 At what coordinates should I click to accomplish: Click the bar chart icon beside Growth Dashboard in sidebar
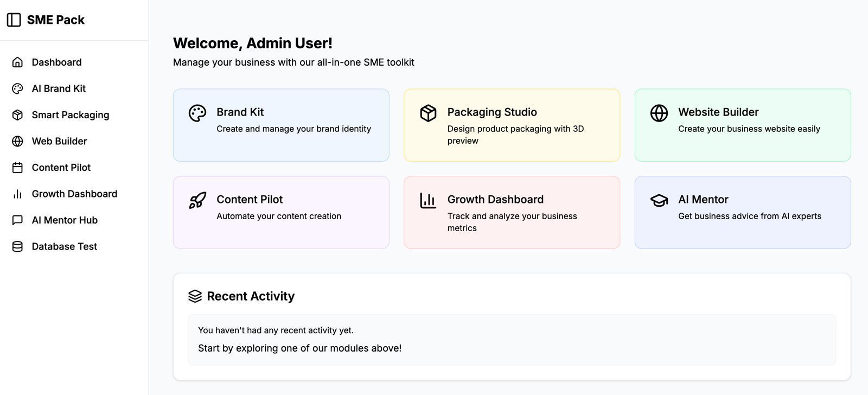(x=17, y=194)
